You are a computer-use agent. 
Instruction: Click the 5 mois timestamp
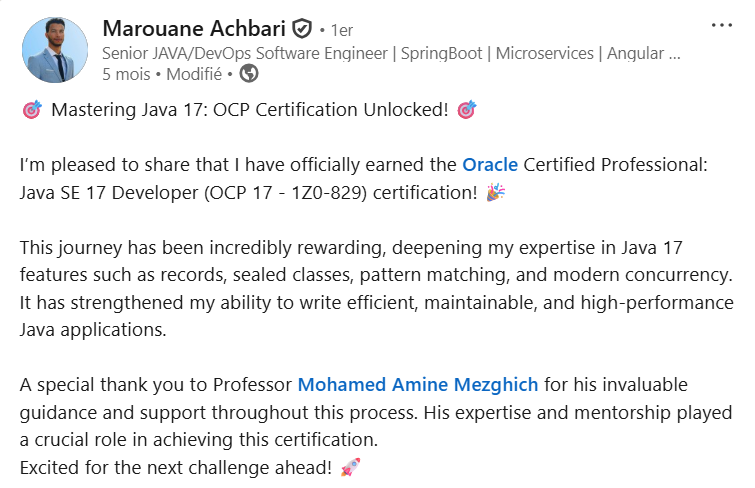click(x=126, y=74)
